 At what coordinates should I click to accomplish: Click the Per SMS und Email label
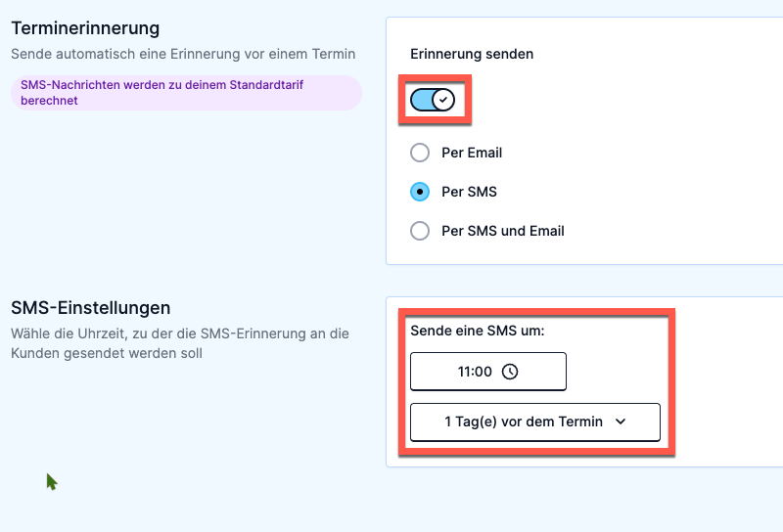503,231
